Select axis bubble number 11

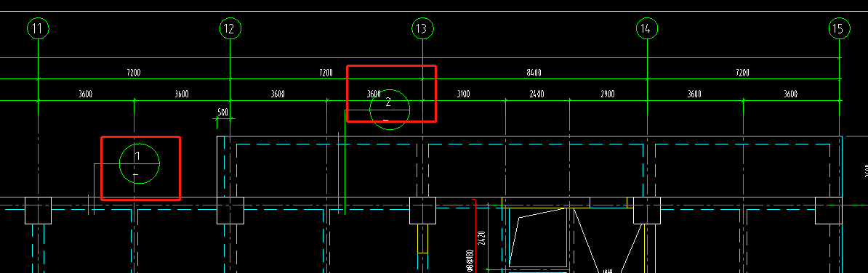(38, 28)
